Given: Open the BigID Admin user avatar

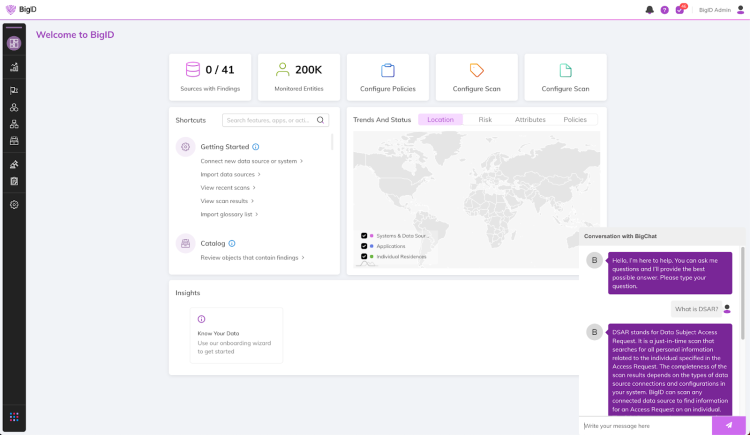Looking at the screenshot, I should (x=740, y=10).
